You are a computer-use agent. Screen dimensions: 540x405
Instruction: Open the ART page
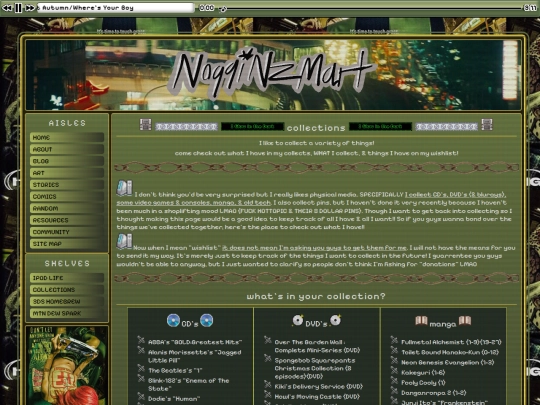(x=67, y=173)
